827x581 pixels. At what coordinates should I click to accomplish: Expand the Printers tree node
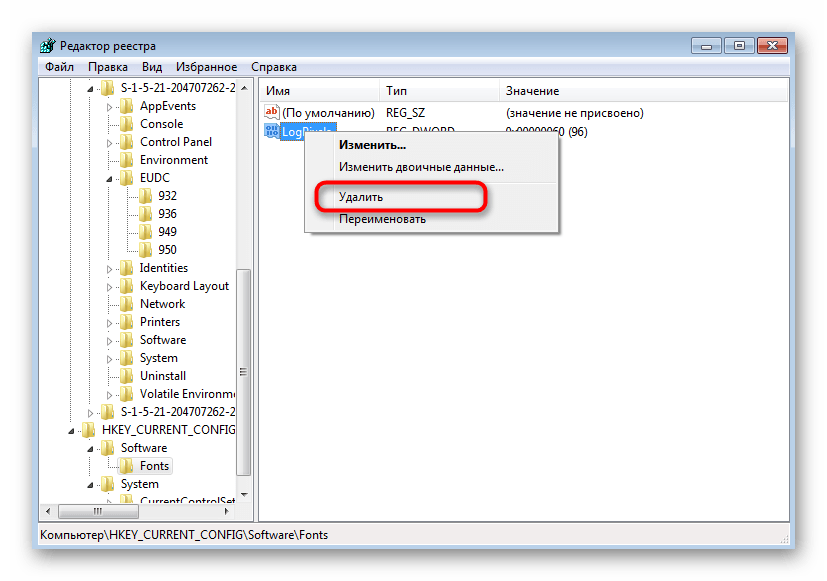point(109,323)
